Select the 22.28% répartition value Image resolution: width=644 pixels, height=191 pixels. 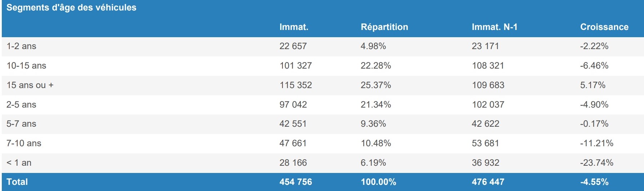376,66
